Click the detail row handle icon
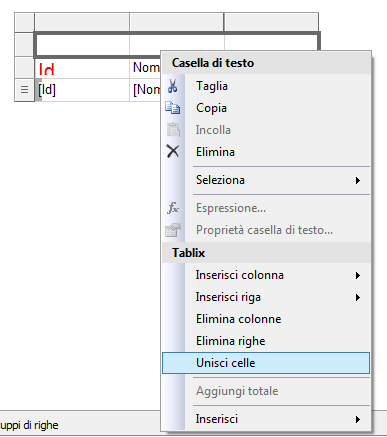The height and width of the screenshot is (437, 387). click(x=24, y=90)
